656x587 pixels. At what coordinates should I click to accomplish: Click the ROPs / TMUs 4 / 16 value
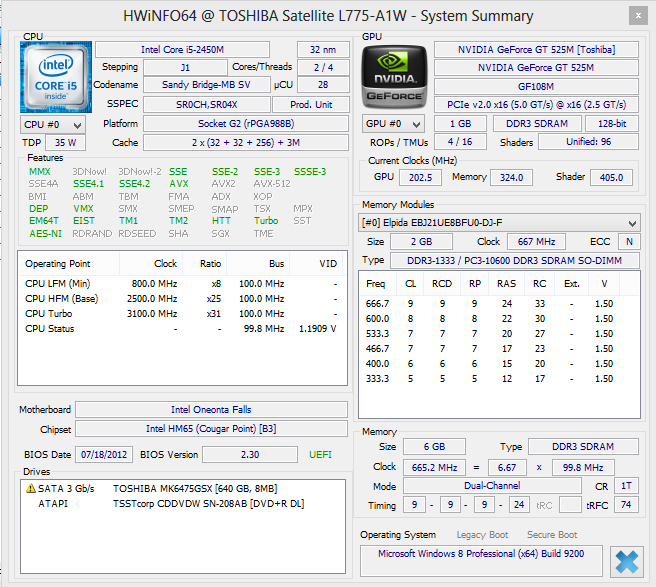pyautogui.click(x=460, y=142)
